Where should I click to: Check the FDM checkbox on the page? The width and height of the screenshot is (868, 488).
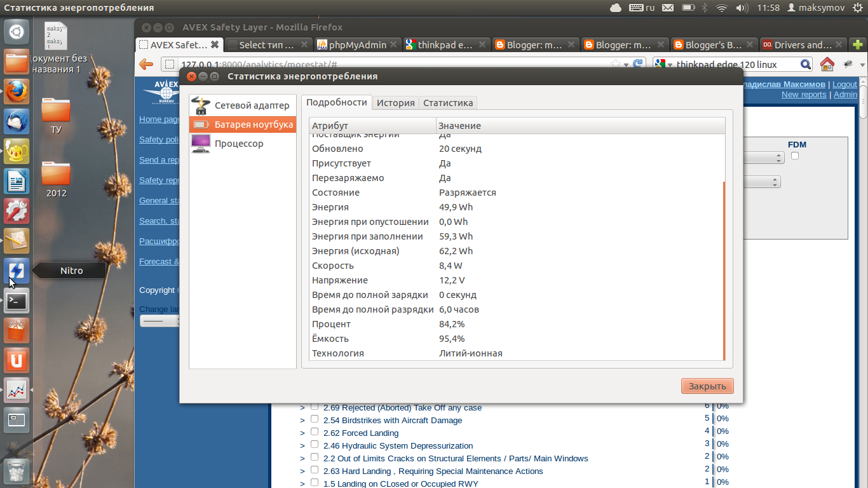(x=794, y=156)
